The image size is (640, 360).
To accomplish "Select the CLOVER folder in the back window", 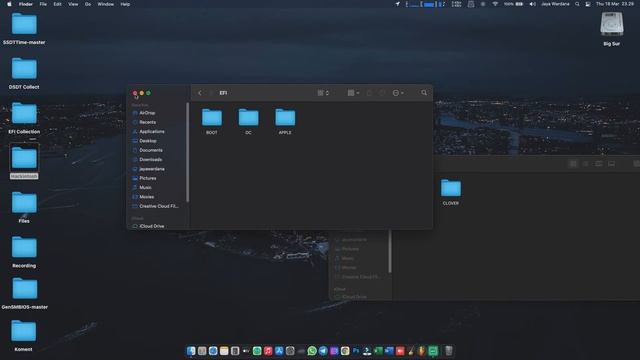I will [x=451, y=192].
